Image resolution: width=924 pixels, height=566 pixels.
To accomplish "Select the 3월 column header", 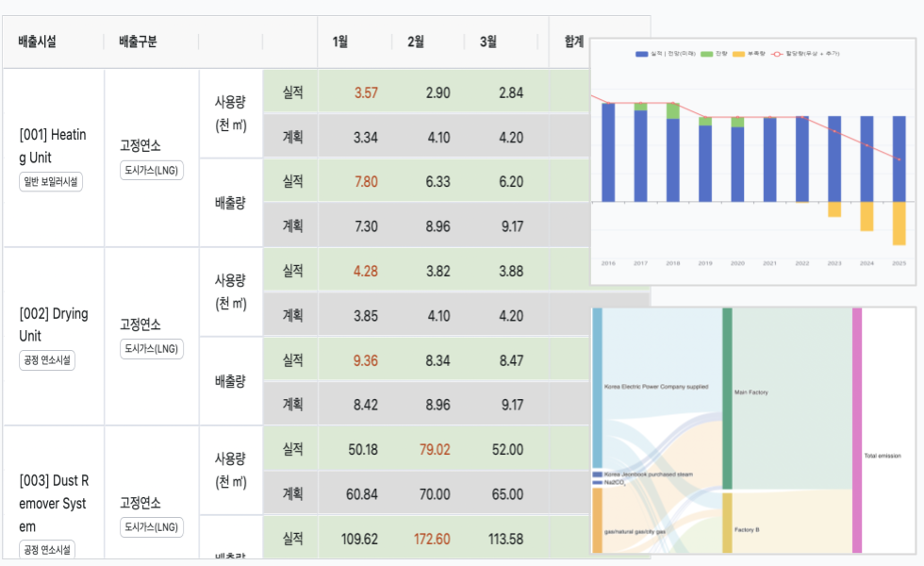I will pyautogui.click(x=488, y=42).
